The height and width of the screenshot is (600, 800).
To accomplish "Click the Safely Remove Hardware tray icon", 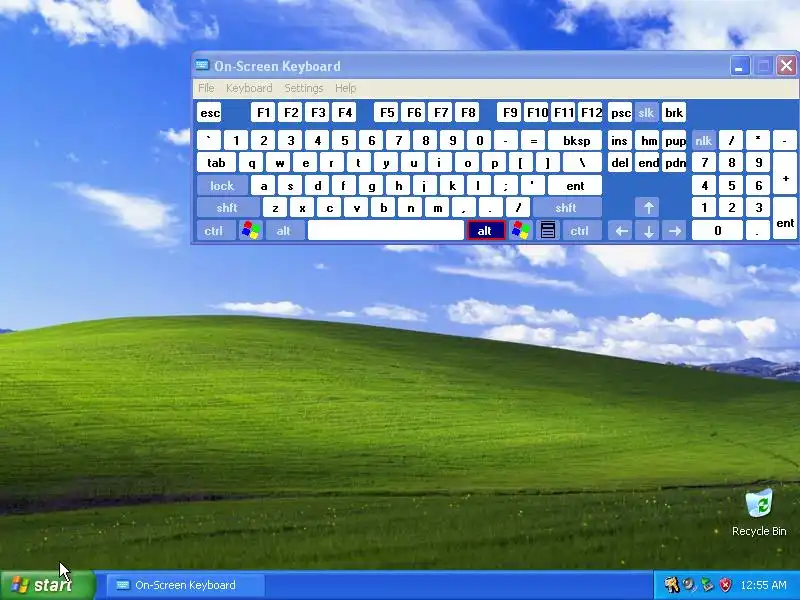I will coord(707,585).
